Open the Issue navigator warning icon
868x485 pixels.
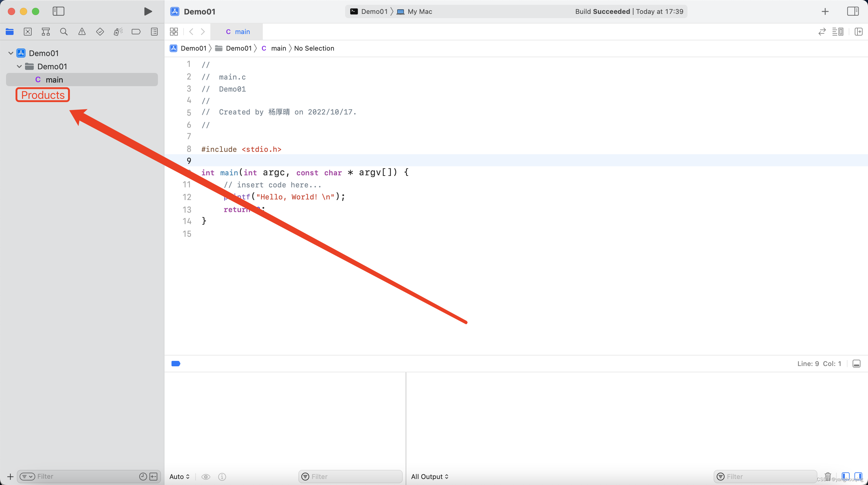[x=82, y=32]
